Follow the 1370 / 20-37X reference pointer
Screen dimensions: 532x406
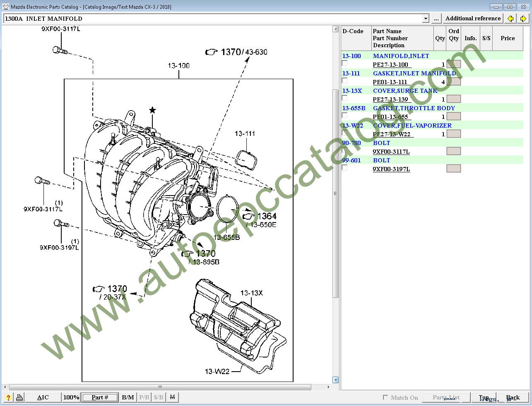110,292
